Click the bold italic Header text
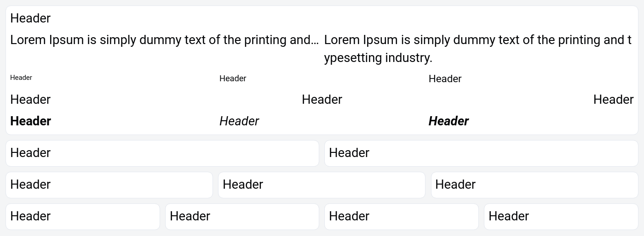 pyautogui.click(x=448, y=121)
